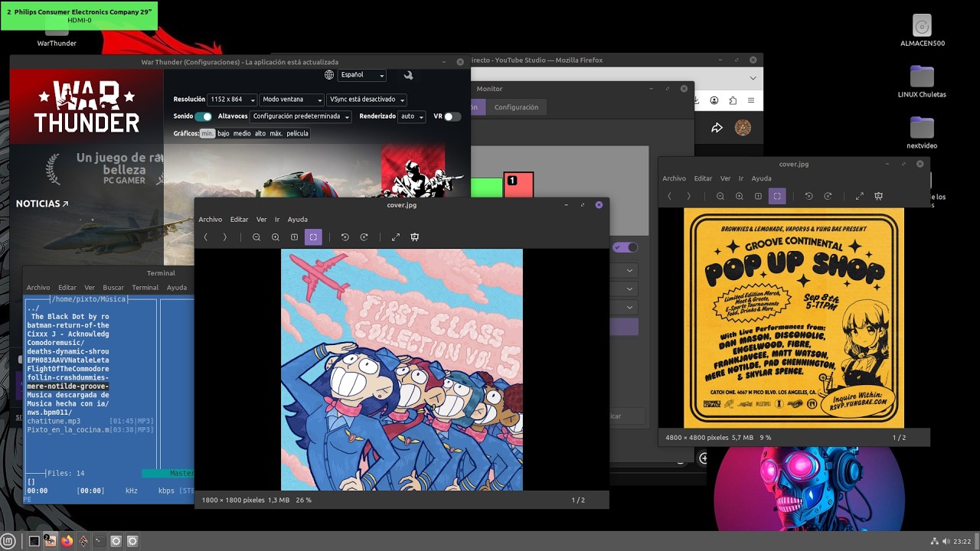The width and height of the screenshot is (980, 551).
Task: Rotate counterclockwise in front cover.jpg viewer
Action: [345, 237]
